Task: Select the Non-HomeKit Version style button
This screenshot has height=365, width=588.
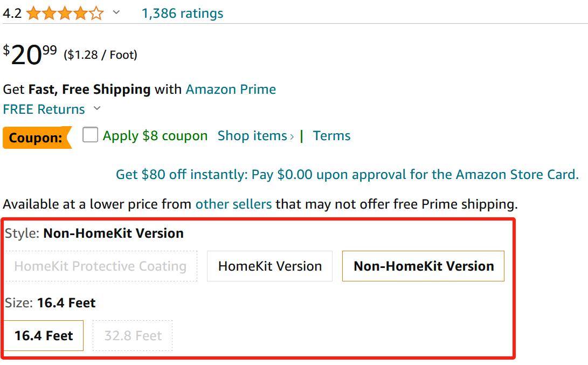Action: (423, 266)
